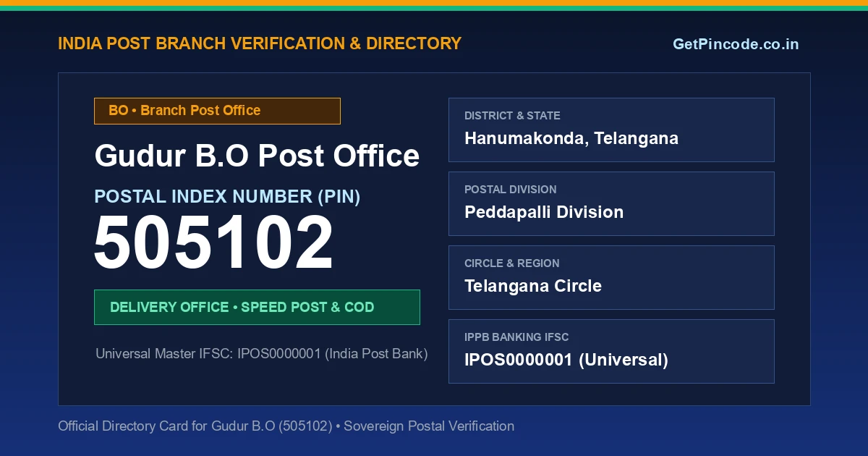Click the Postal Index Number (PIN) label
Viewport: 868px width, 456px height.
click(x=227, y=196)
